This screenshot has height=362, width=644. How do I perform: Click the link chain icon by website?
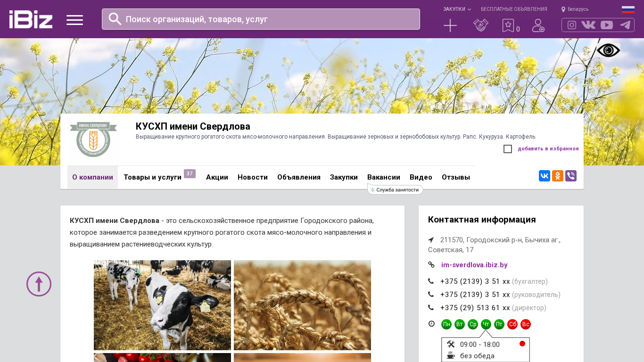tap(431, 264)
